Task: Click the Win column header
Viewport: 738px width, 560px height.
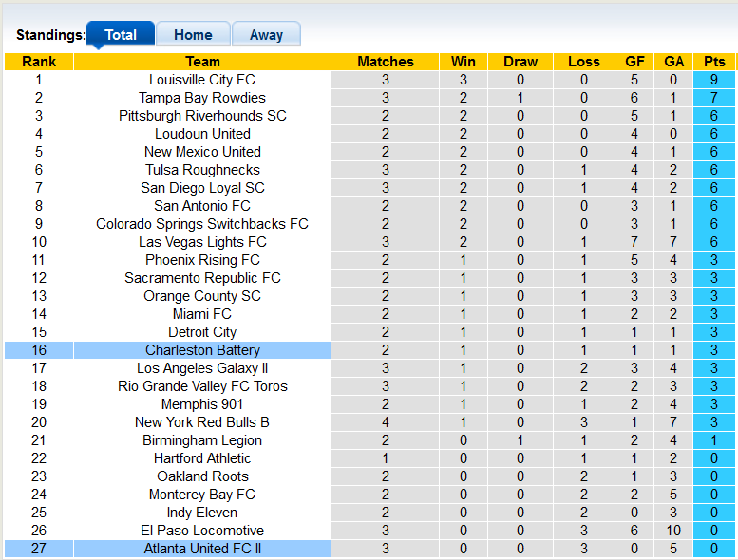Action: click(x=464, y=62)
